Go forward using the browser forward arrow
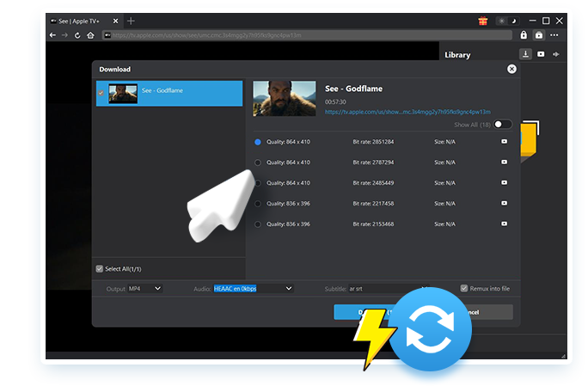Screen dimensions: 588x386 (64, 35)
